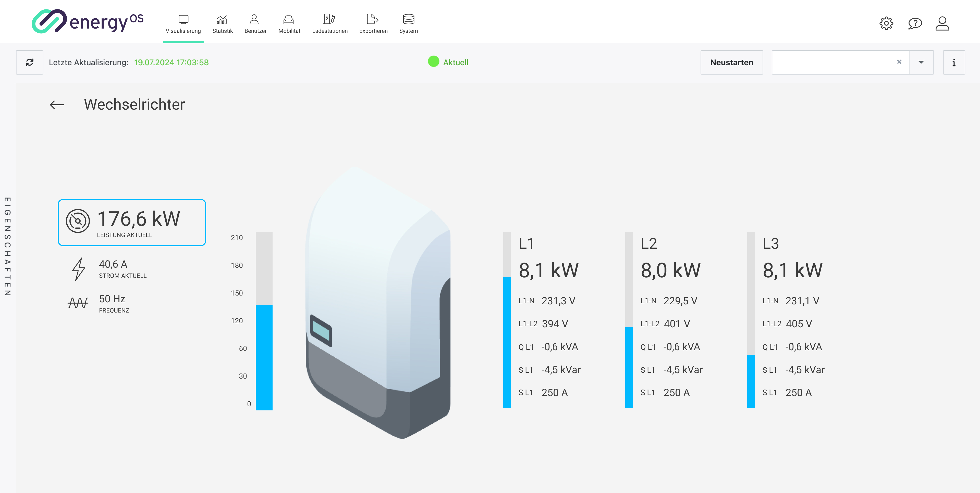
Task: Open settings gear icon
Action: [886, 23]
